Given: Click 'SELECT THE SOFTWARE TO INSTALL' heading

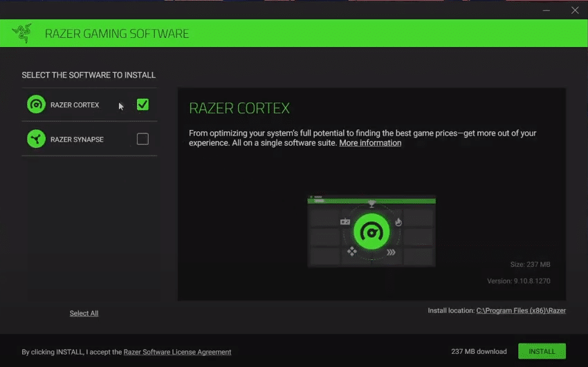Looking at the screenshot, I should (89, 75).
